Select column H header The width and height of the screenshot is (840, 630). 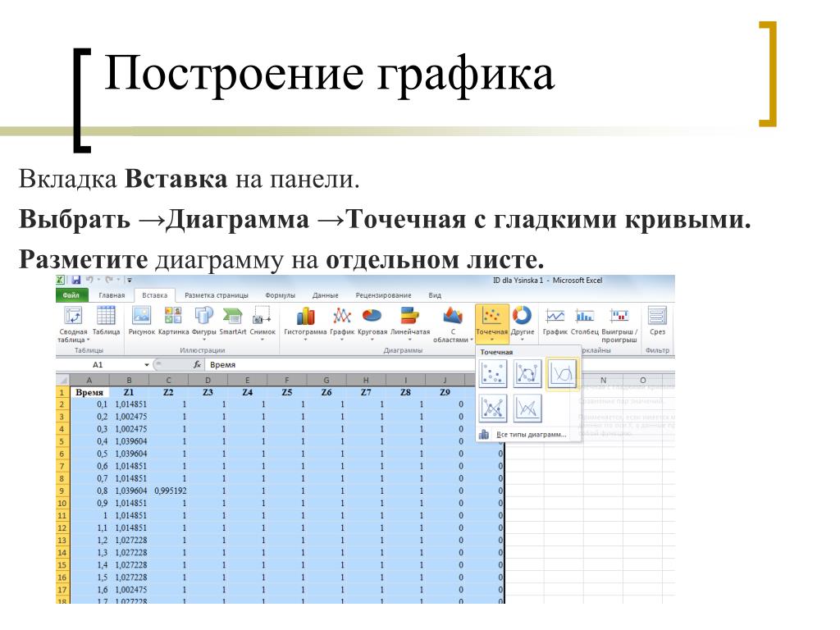pyautogui.click(x=366, y=380)
